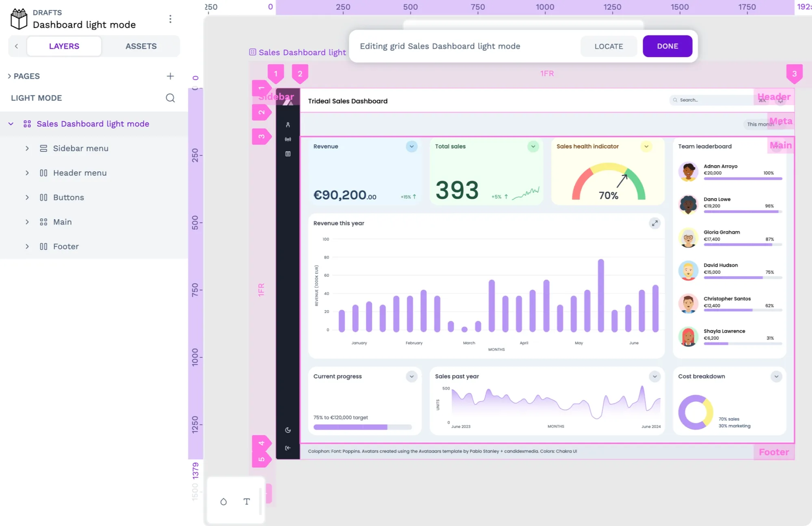Expand the Footer layer group

pyautogui.click(x=27, y=246)
